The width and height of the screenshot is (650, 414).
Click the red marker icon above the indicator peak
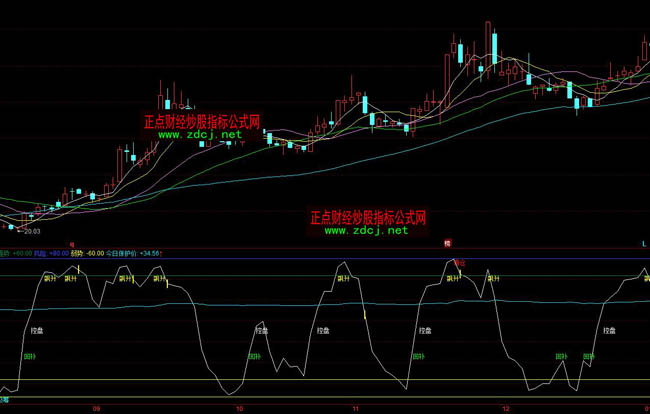[x=449, y=243]
